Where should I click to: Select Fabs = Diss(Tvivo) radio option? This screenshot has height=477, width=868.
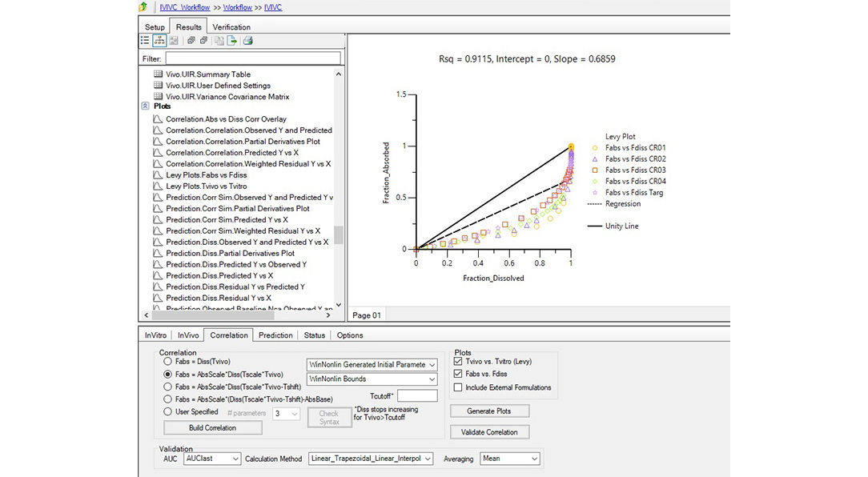click(x=167, y=361)
